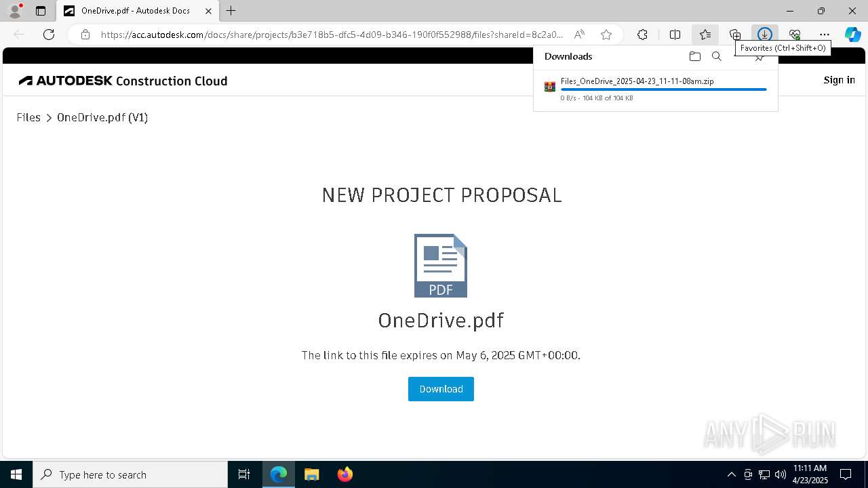
Task: Click the large PDF file icon
Action: [x=441, y=266]
